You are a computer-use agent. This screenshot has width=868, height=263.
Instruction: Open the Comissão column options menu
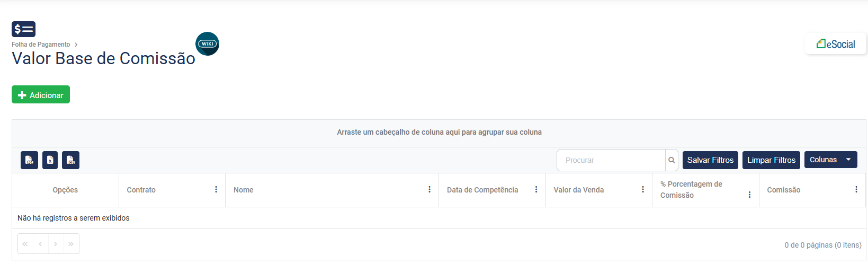click(x=856, y=189)
